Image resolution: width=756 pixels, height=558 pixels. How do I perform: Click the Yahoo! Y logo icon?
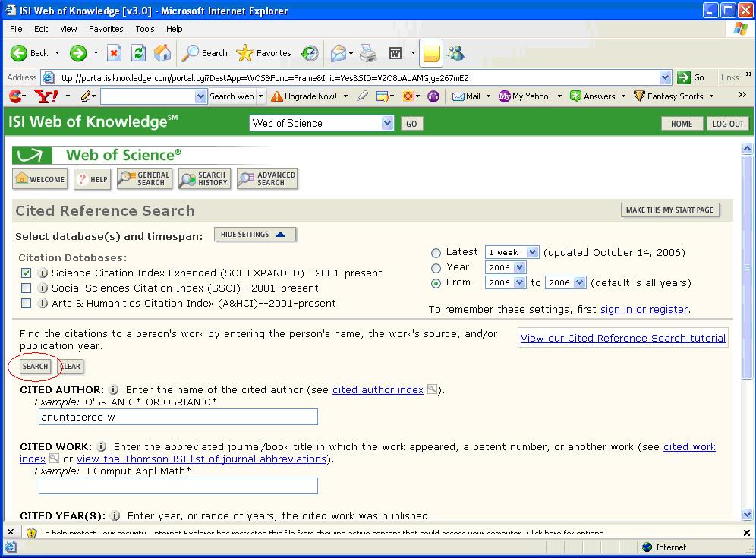pyautogui.click(x=46, y=96)
